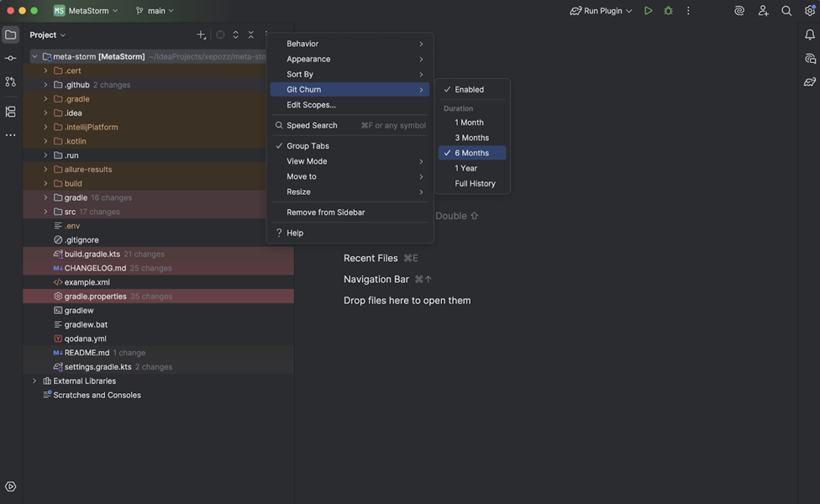Screen dimensions: 820x504
Task: Expand the .github folder
Action: (x=45, y=85)
